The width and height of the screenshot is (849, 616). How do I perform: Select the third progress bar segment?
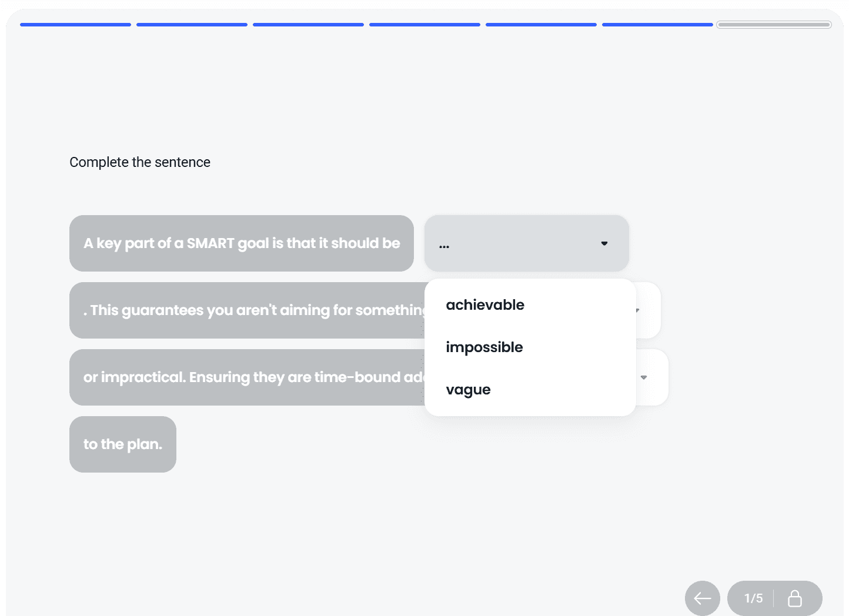(308, 25)
